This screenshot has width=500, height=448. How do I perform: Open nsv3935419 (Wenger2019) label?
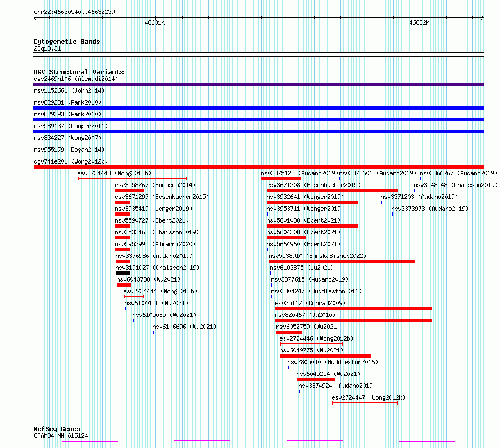click(x=154, y=209)
